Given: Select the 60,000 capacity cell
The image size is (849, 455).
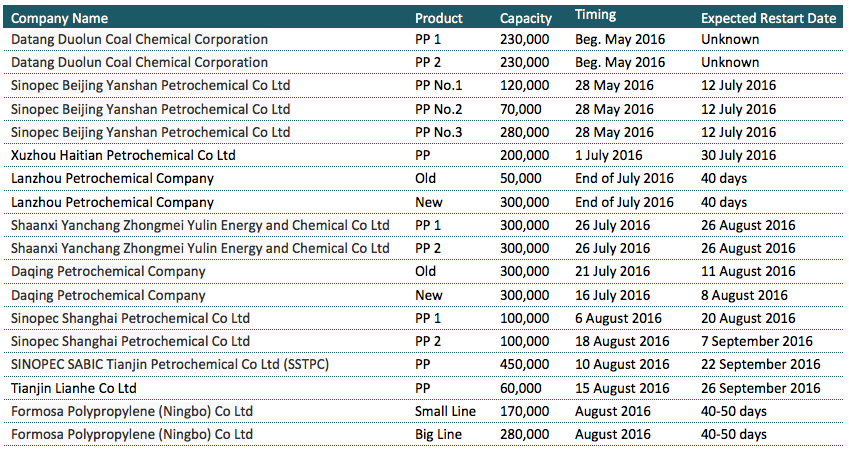Looking at the screenshot, I should pyautogui.click(x=521, y=387).
